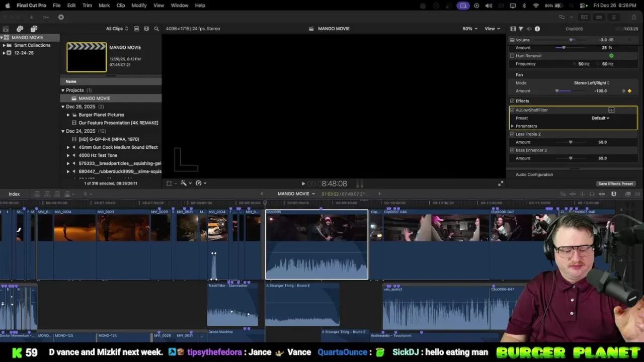Open browser clip filtering options icon
The image size is (644, 362).
[x=146, y=29]
